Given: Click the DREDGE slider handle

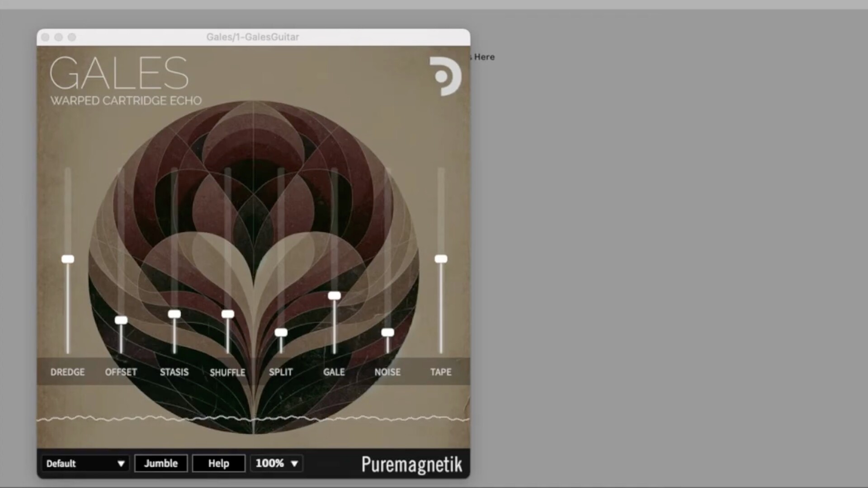Looking at the screenshot, I should 68,259.
